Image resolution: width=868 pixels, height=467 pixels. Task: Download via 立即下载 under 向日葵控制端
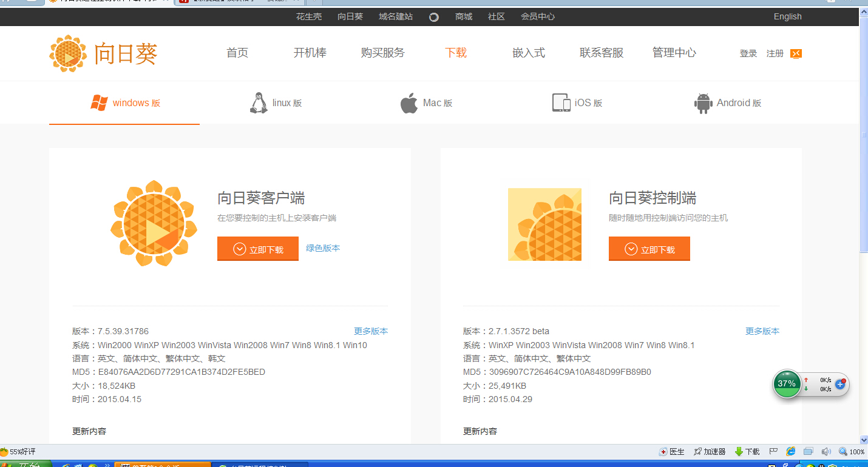649,249
